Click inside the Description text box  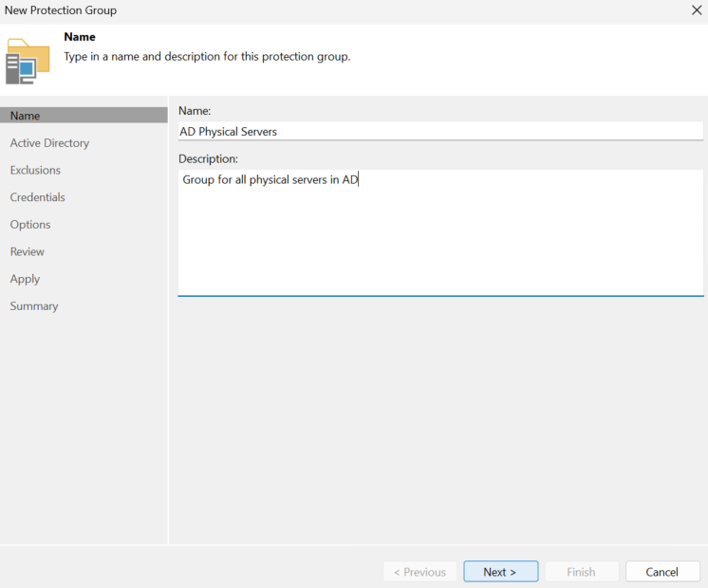(440, 233)
